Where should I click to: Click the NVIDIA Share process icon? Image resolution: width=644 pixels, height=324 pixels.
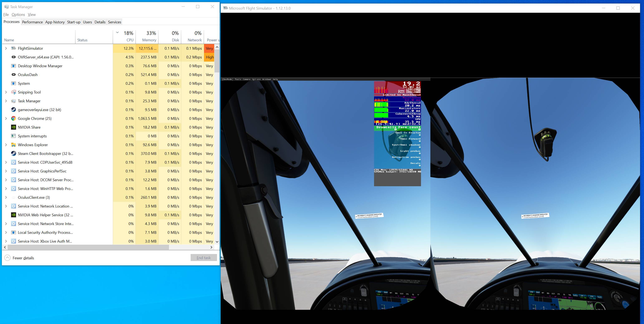(x=14, y=127)
